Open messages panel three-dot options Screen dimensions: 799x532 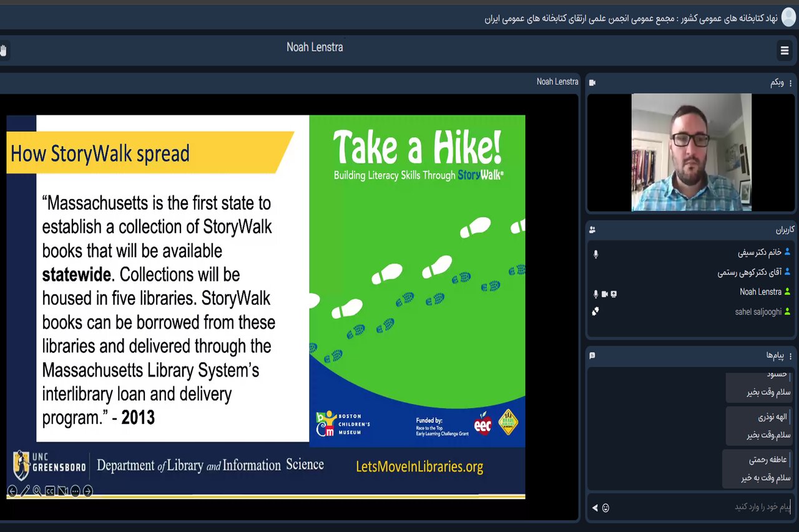(x=790, y=355)
